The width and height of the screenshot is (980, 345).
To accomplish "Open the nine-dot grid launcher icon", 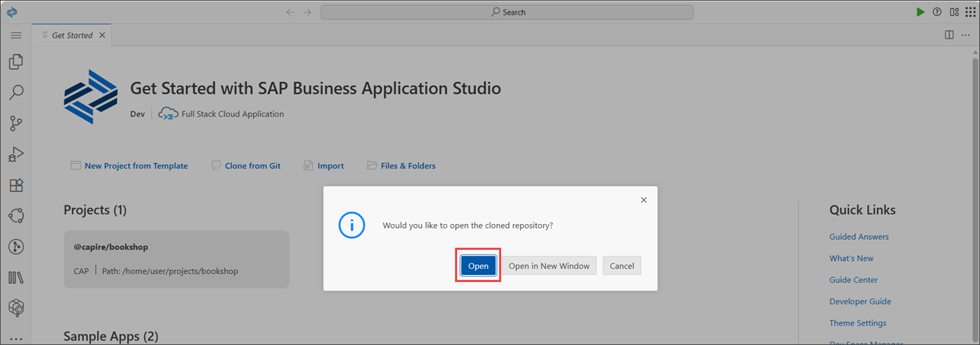I will [x=970, y=12].
